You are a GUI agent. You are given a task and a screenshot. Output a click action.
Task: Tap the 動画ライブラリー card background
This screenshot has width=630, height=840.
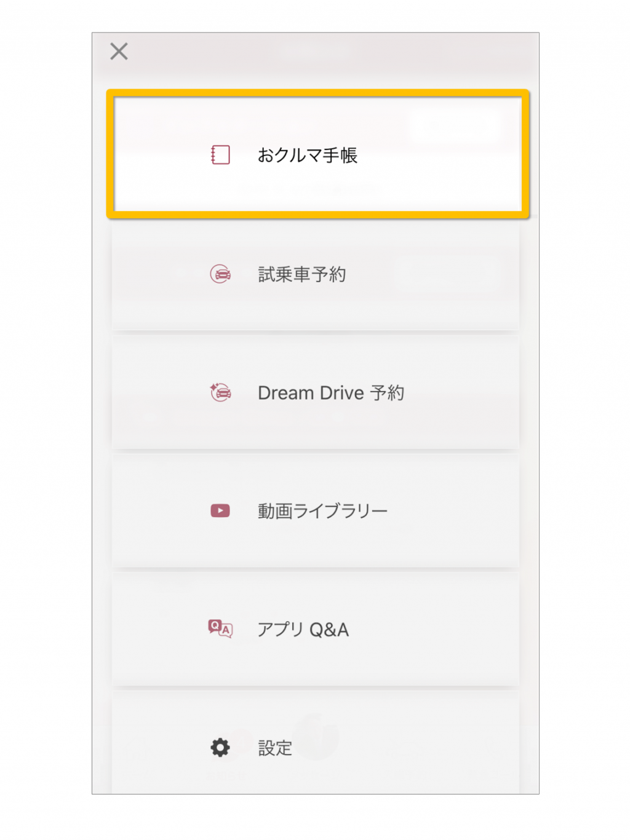[x=315, y=511]
